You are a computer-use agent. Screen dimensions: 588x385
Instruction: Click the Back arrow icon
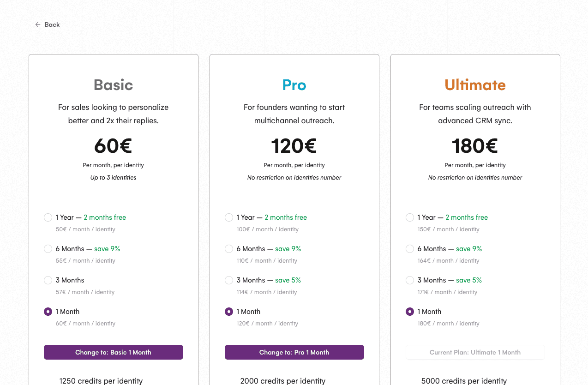click(37, 24)
